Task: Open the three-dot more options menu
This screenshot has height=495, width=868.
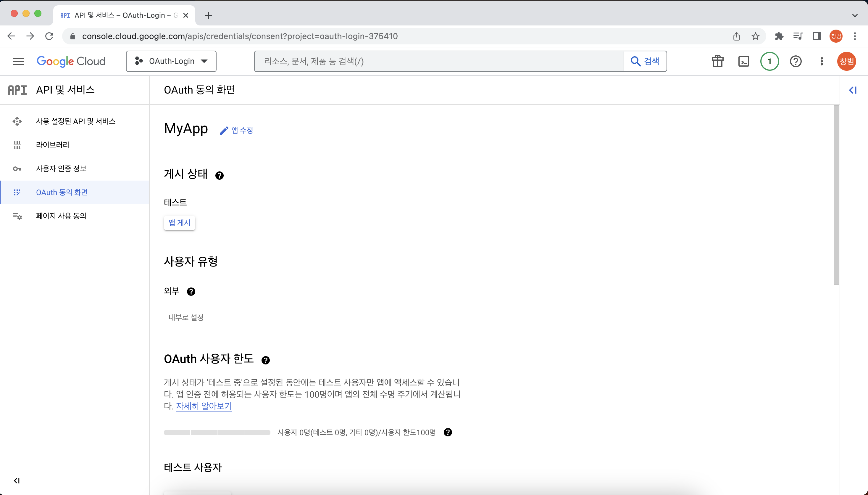Action: 822,61
